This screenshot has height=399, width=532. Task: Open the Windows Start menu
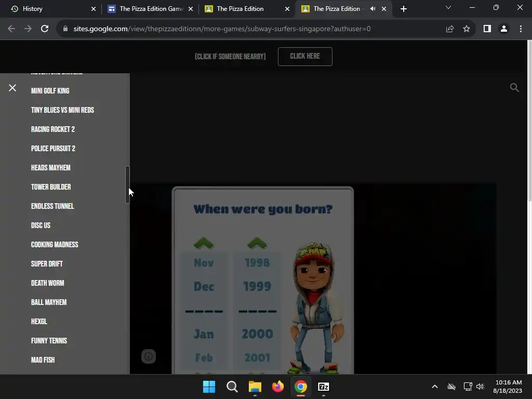(209, 387)
